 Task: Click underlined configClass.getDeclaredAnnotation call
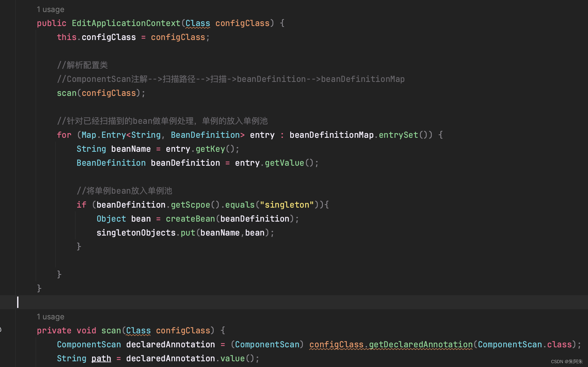tap(391, 344)
